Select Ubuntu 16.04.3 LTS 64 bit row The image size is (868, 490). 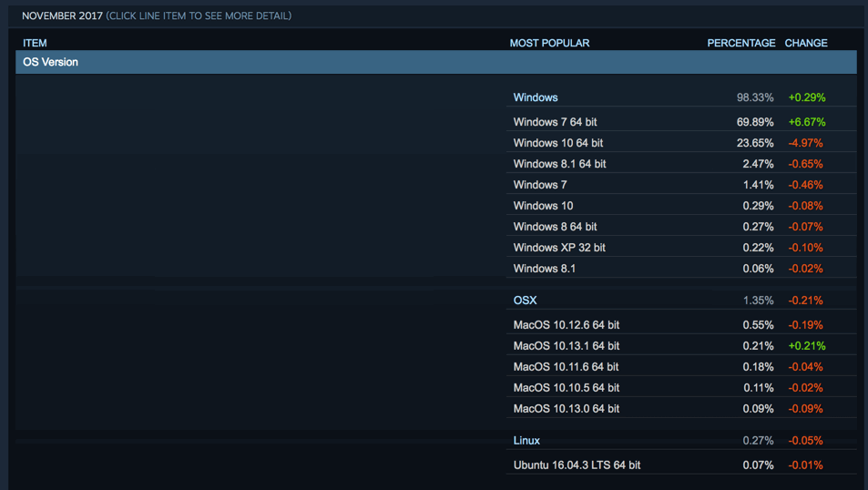681,465
